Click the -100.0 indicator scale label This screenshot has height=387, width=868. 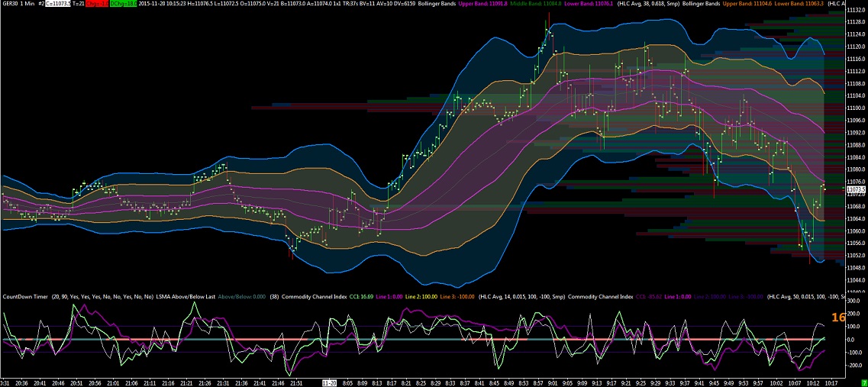(856, 353)
